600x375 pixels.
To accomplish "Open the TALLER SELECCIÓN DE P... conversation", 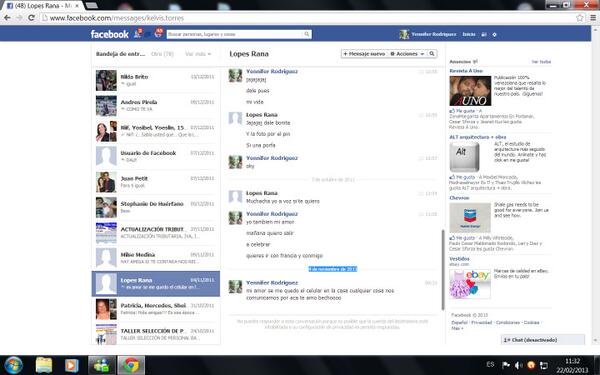I will (x=156, y=334).
